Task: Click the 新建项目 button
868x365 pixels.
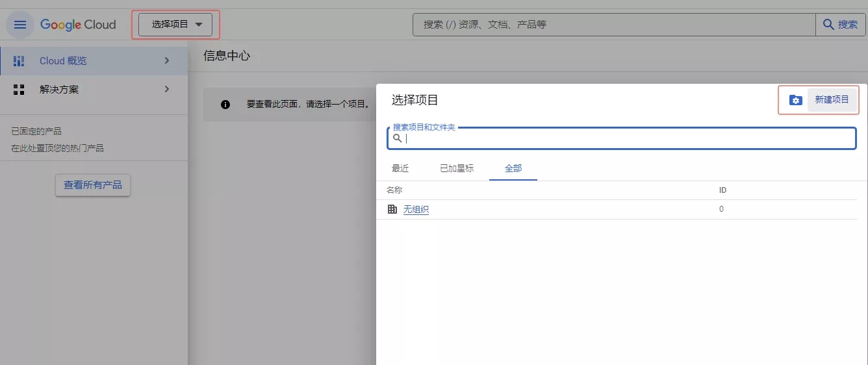Action: pyautogui.click(x=832, y=100)
